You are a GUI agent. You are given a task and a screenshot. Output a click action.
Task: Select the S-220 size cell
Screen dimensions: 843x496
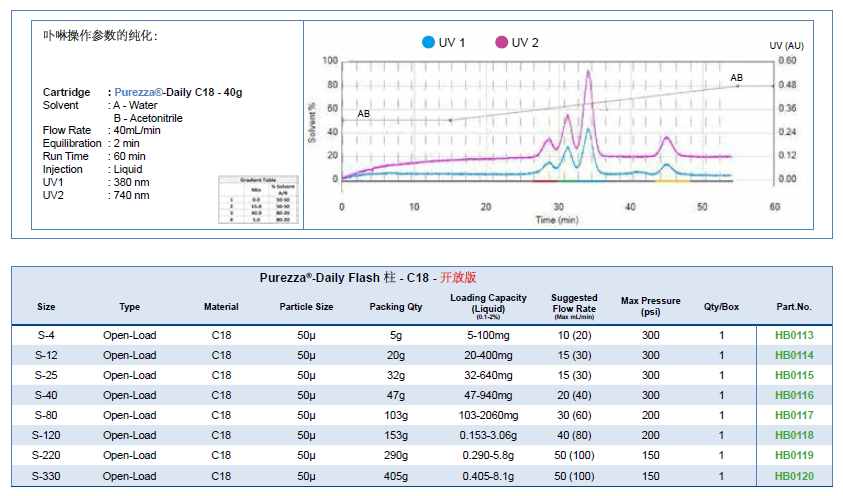pyautogui.click(x=46, y=455)
